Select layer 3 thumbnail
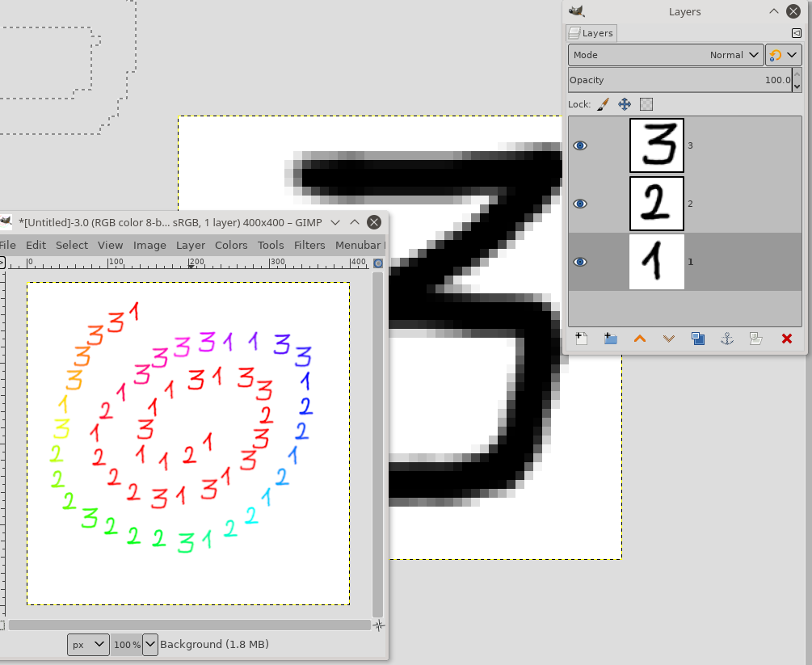The image size is (812, 665). (x=657, y=145)
